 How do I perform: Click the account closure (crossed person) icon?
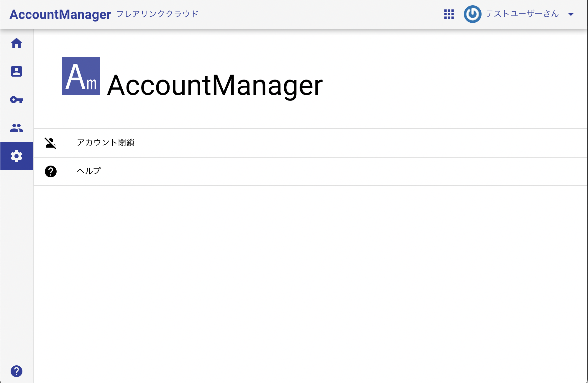pyautogui.click(x=51, y=143)
